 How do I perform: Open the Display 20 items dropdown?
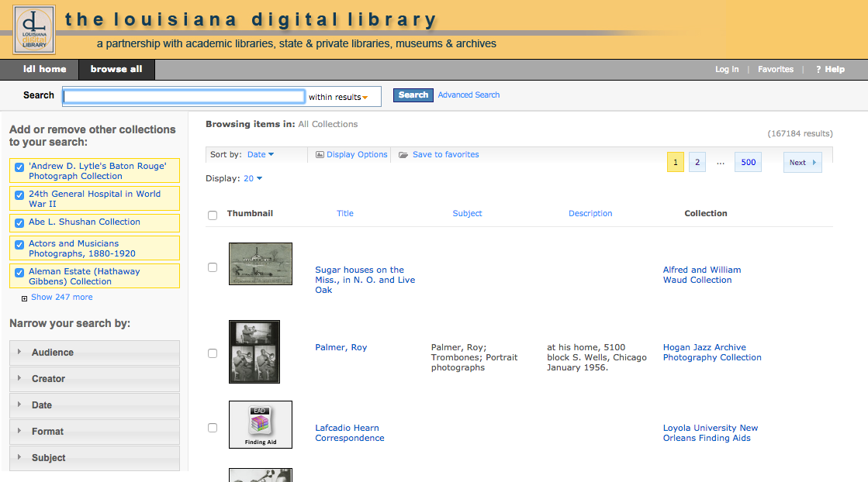click(253, 178)
